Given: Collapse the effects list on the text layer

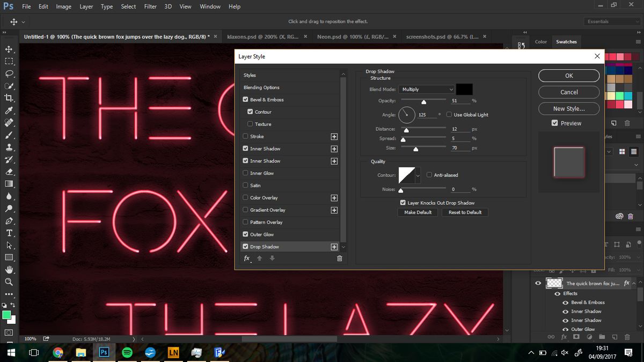Looking at the screenshot, I should pyautogui.click(x=634, y=283).
